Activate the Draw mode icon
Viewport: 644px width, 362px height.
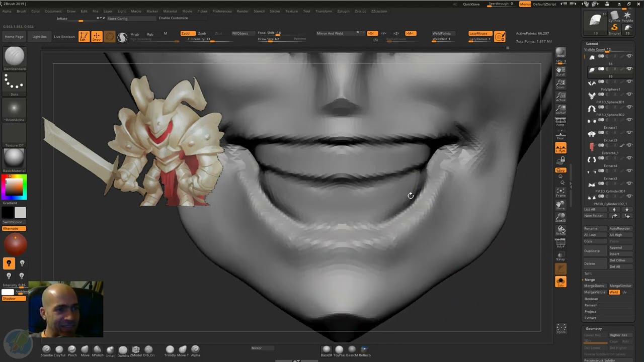[97, 37]
